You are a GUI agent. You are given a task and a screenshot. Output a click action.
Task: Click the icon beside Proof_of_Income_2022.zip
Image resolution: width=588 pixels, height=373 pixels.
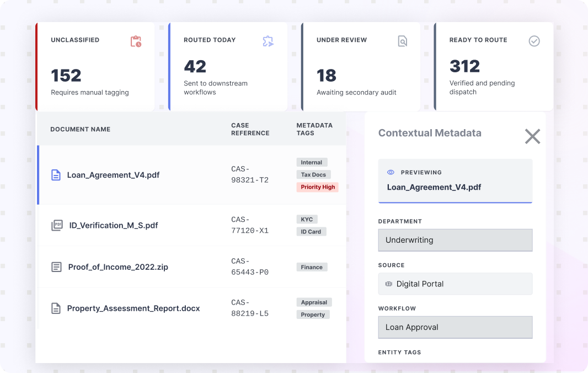pyautogui.click(x=56, y=267)
